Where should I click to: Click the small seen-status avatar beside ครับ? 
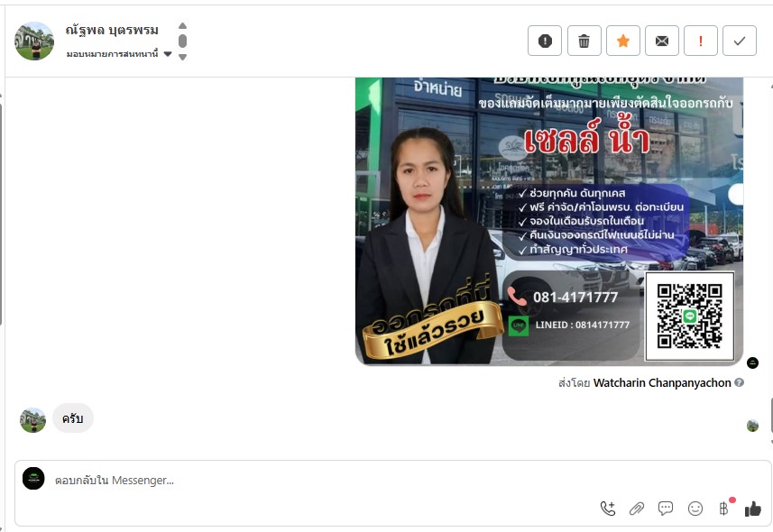click(x=752, y=426)
